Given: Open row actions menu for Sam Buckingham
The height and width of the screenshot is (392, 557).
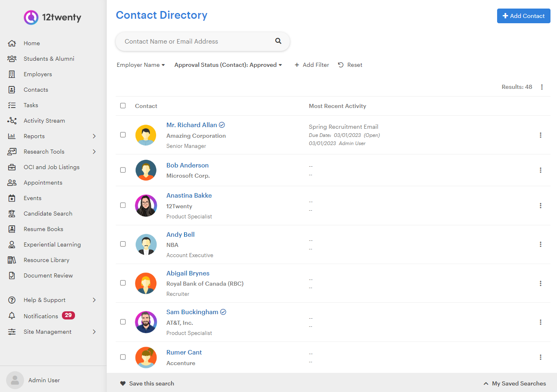Looking at the screenshot, I should [541, 322].
